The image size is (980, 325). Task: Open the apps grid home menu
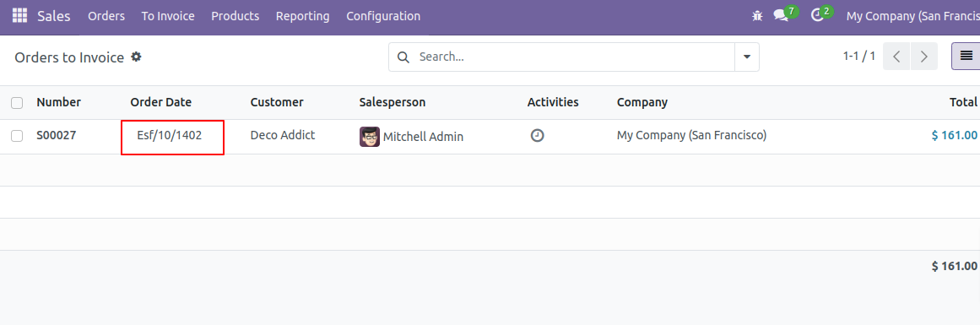point(19,16)
